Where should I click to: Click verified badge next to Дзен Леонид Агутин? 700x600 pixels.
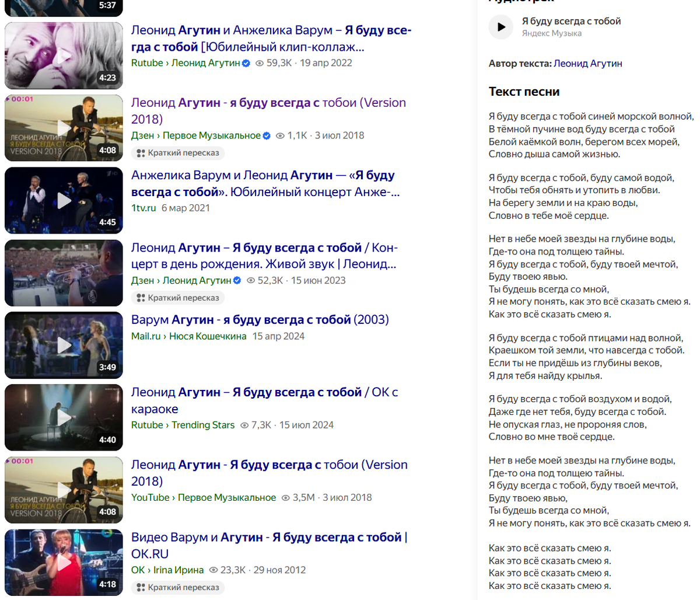tap(237, 280)
